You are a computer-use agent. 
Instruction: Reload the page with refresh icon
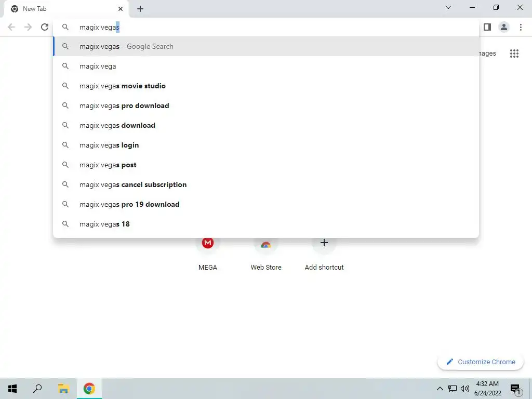coord(45,27)
